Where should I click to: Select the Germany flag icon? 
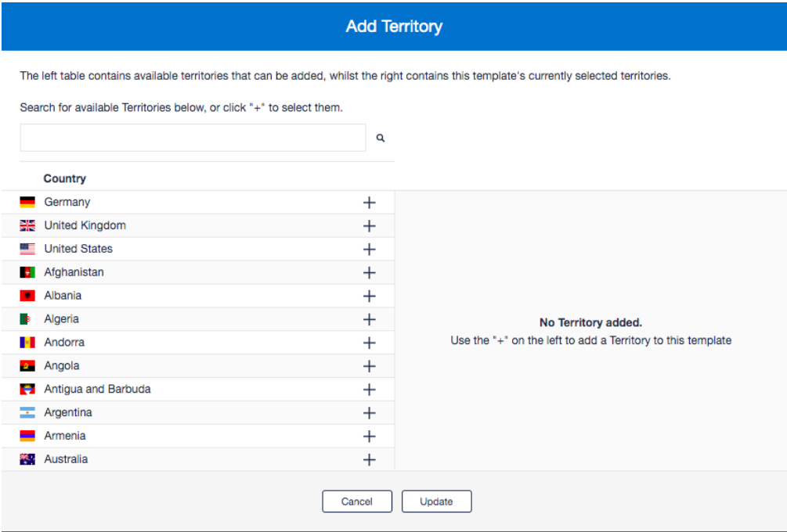click(27, 202)
